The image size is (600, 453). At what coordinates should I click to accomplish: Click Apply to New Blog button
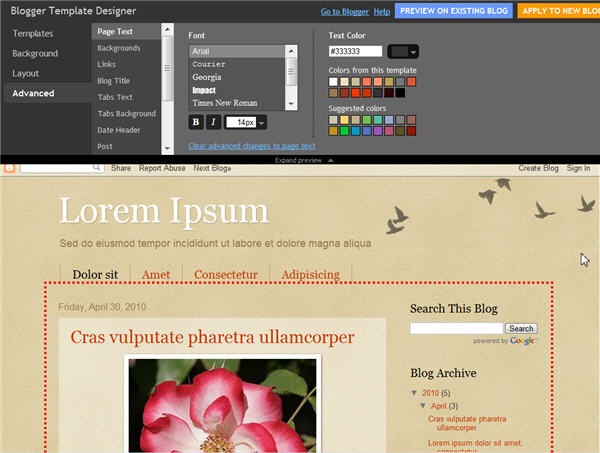[559, 11]
